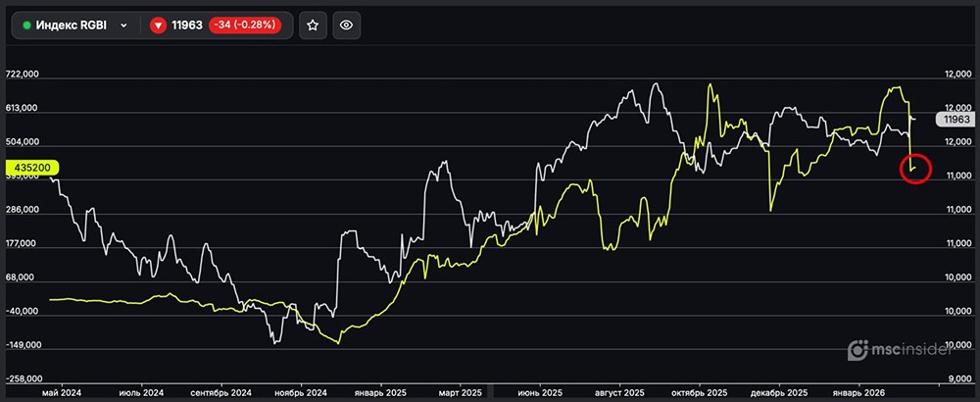980x402 pixels.
Task: Add Индекс RGBI to favorites with star icon
Action: [312, 25]
